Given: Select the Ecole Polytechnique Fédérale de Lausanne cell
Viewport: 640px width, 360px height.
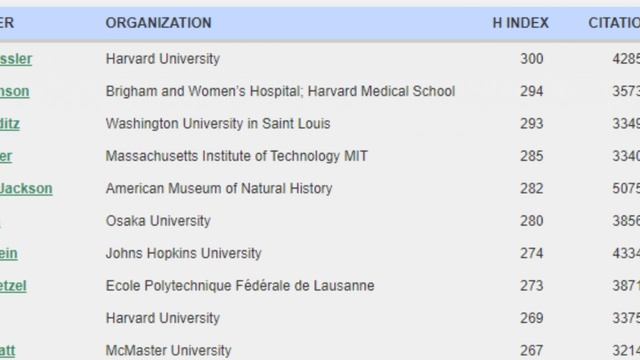Looking at the screenshot, I should tap(240, 286).
